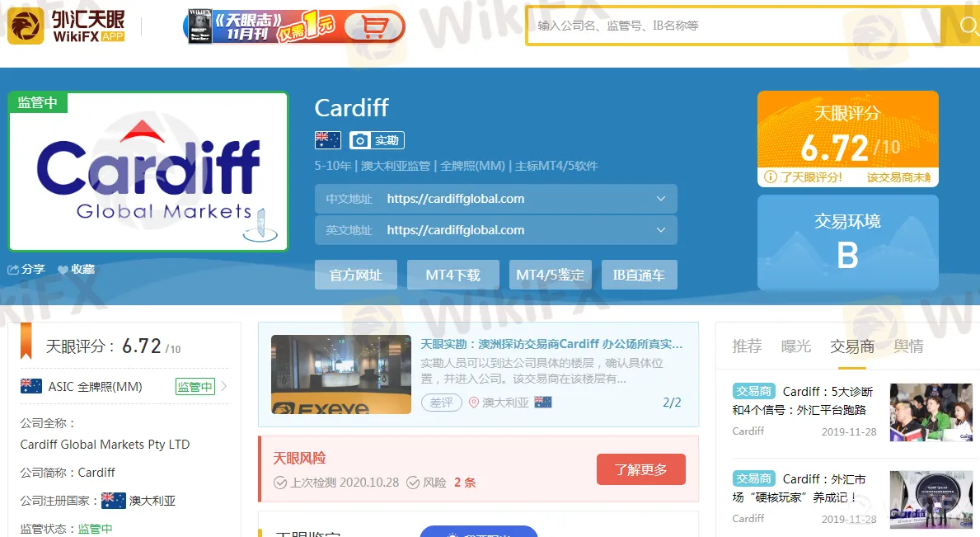The image size is (980, 537).
Task: Click the WikiFX logo icon
Action: (26, 26)
